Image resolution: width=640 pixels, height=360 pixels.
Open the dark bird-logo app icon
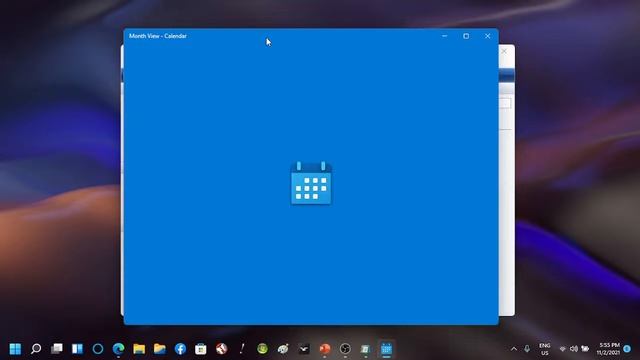[304, 349]
